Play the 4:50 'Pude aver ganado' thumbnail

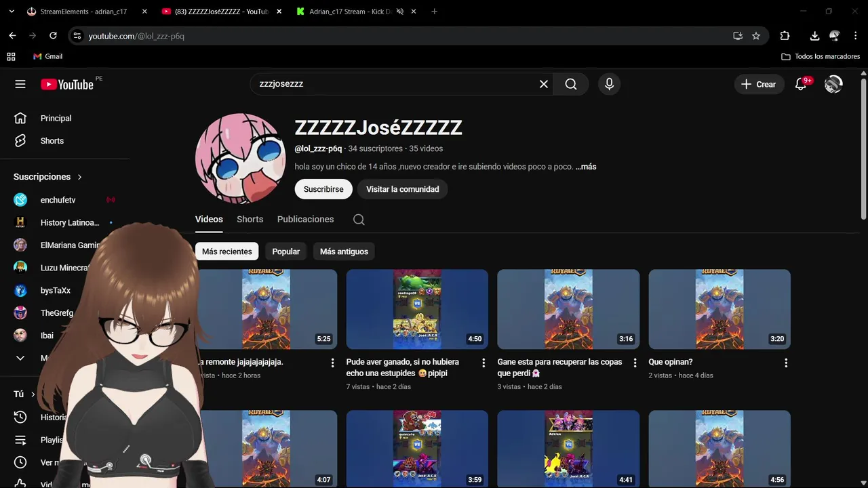tap(417, 309)
